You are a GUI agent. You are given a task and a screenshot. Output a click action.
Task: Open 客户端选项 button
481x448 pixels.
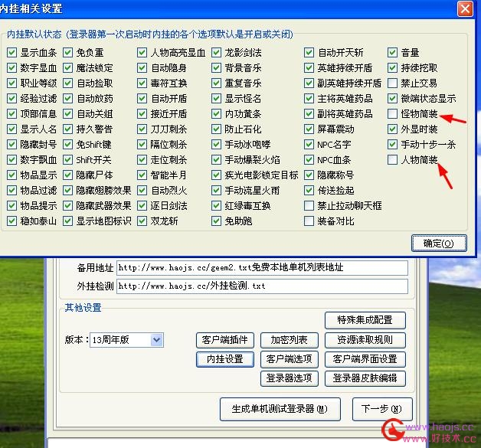point(290,359)
